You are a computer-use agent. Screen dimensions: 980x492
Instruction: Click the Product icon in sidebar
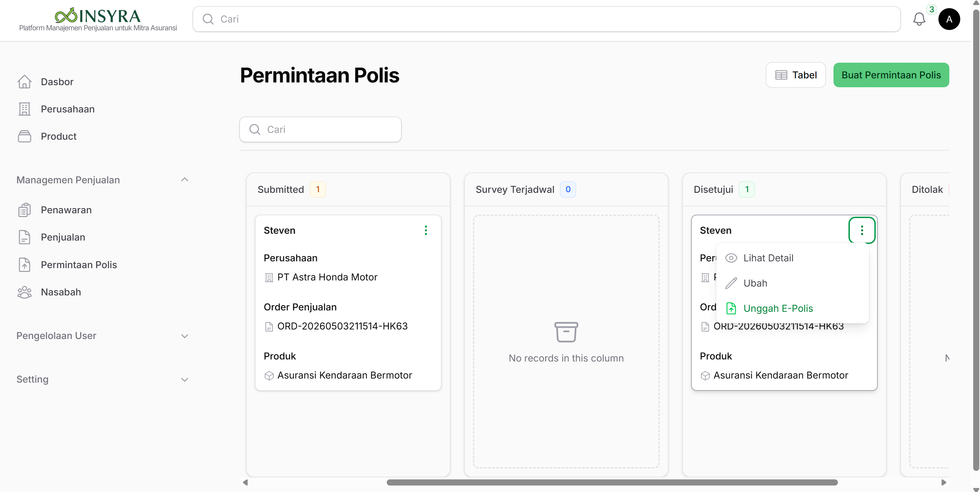tap(24, 136)
